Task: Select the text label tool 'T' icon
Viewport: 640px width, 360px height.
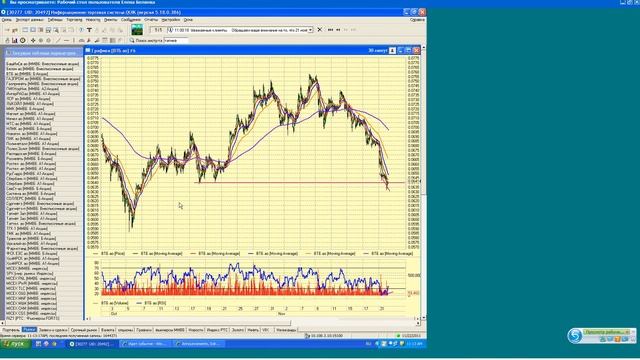Action: [x=89, y=30]
